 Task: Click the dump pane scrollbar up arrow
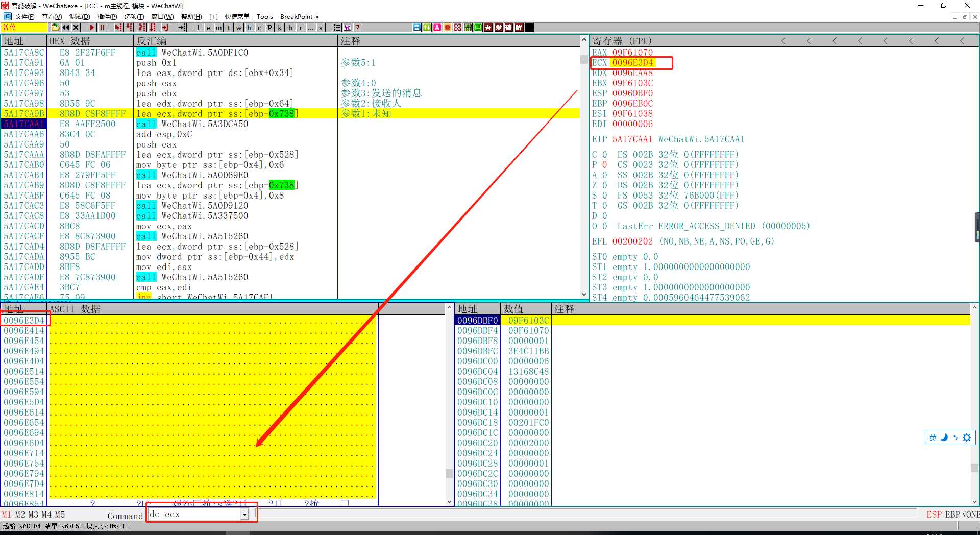(x=449, y=308)
